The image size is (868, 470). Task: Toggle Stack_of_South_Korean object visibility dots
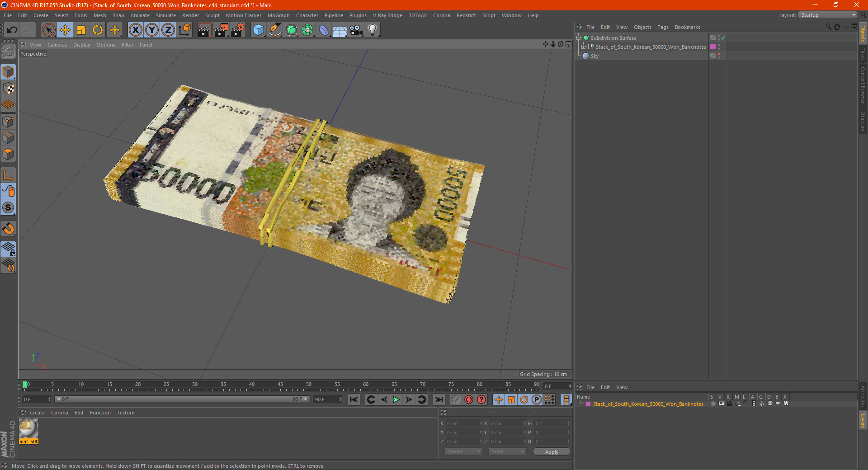tap(719, 47)
